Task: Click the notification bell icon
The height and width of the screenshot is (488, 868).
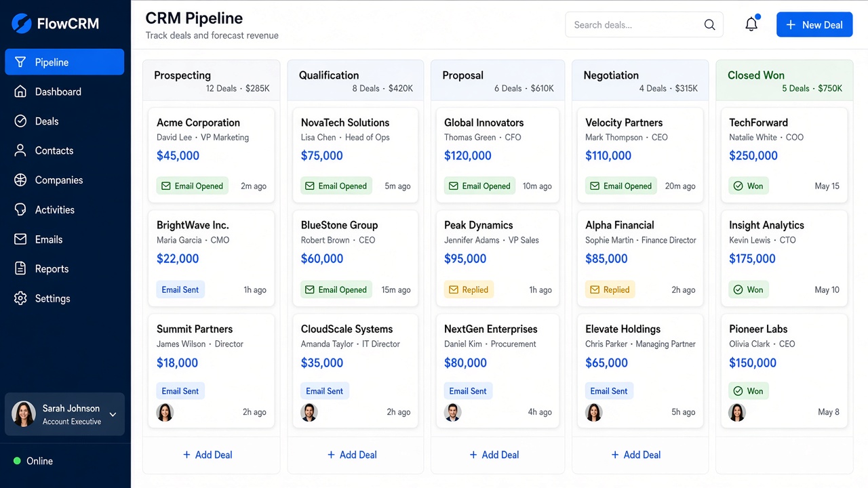Action: (751, 24)
